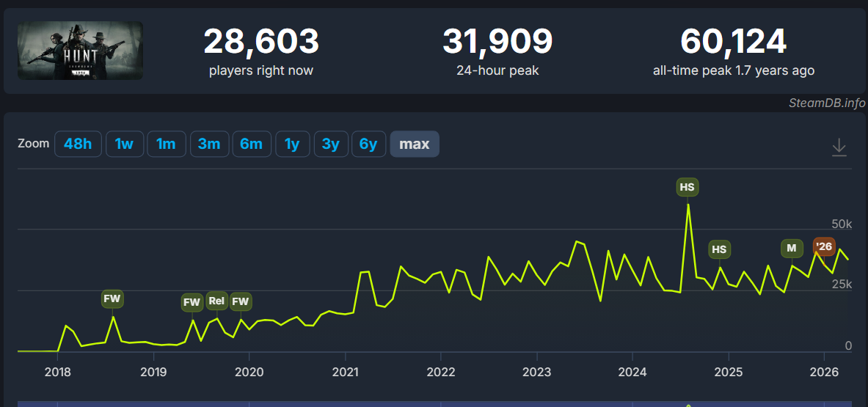Click the 2019 x-axis label
This screenshot has width=868, height=407.
coord(153,371)
